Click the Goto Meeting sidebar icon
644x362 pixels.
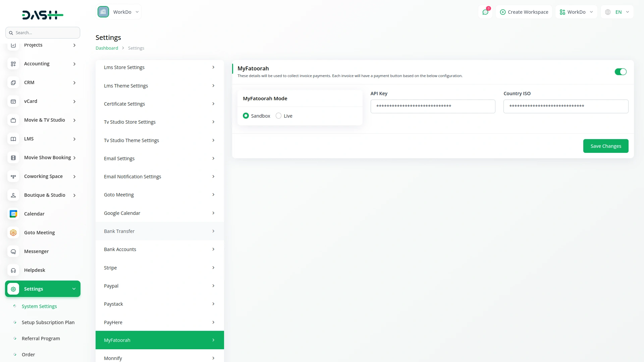point(13,233)
